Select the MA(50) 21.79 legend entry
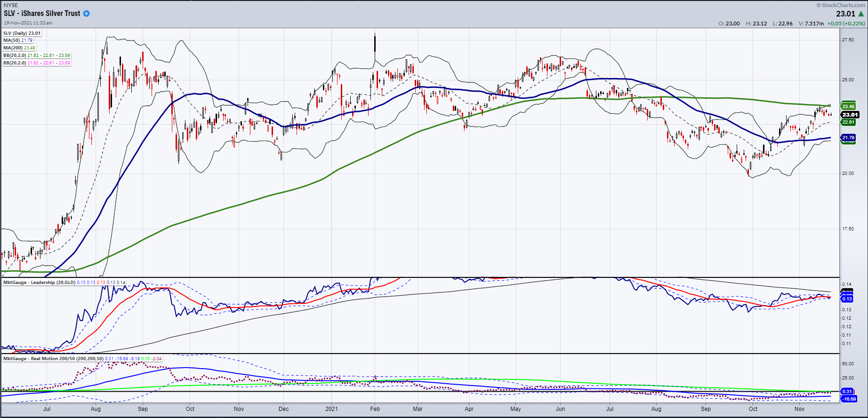 [x=18, y=40]
